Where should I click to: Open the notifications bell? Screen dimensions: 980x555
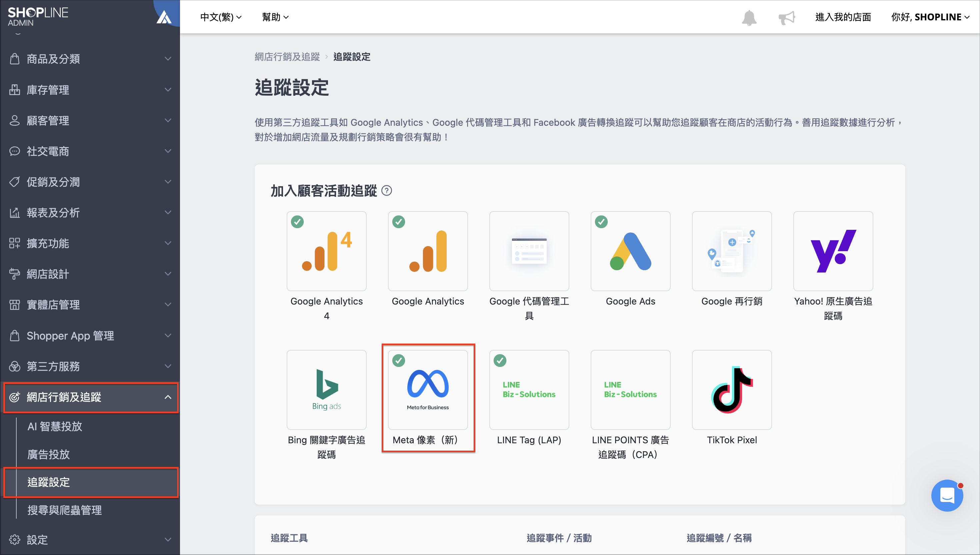[749, 18]
